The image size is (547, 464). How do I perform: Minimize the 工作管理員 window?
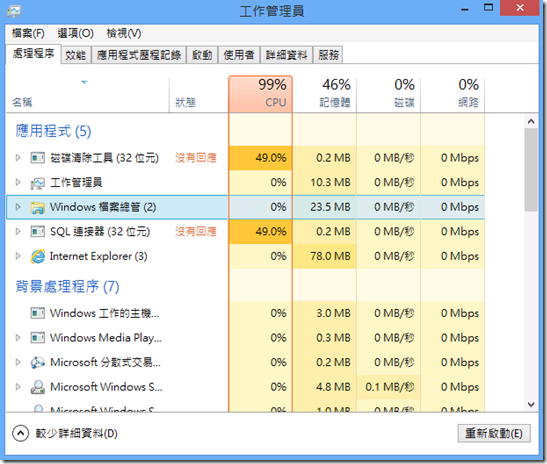coord(465,9)
